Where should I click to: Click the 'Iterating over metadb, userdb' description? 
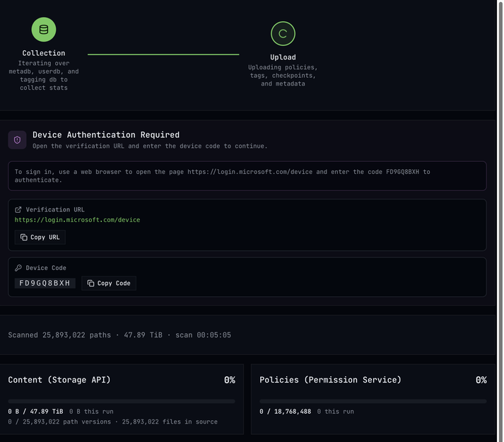[44, 76]
